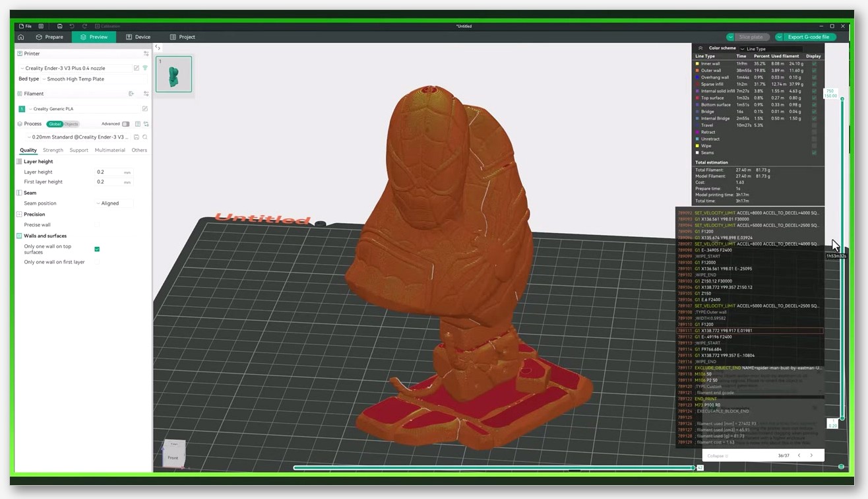Open the Export G-code file arrow dropdown
Image resolution: width=868 pixels, height=499 pixels.
780,37
